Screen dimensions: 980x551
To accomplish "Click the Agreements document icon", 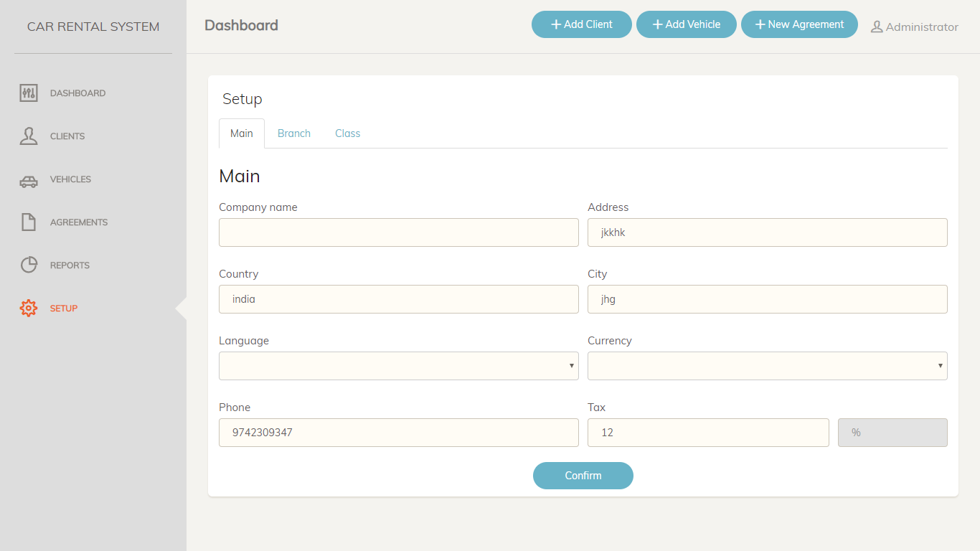I will (29, 222).
